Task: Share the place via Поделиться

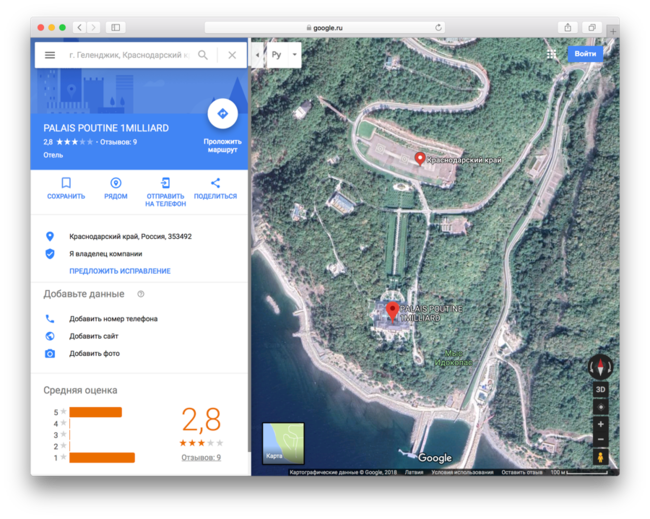Action: [x=215, y=184]
